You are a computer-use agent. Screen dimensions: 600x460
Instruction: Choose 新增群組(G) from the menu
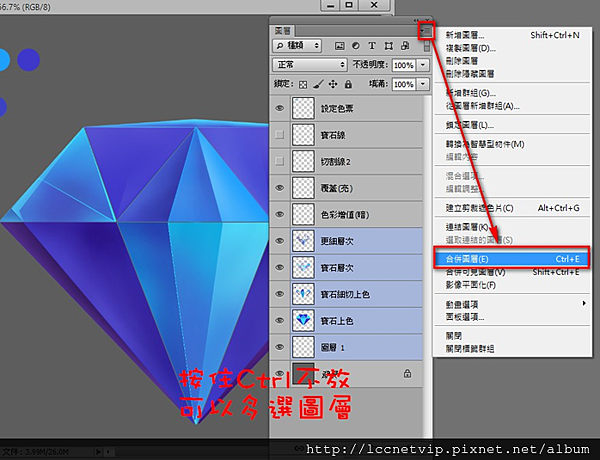point(513,93)
